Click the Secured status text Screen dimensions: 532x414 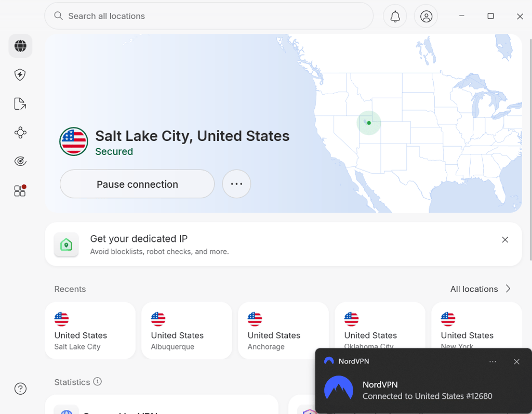pyautogui.click(x=114, y=151)
